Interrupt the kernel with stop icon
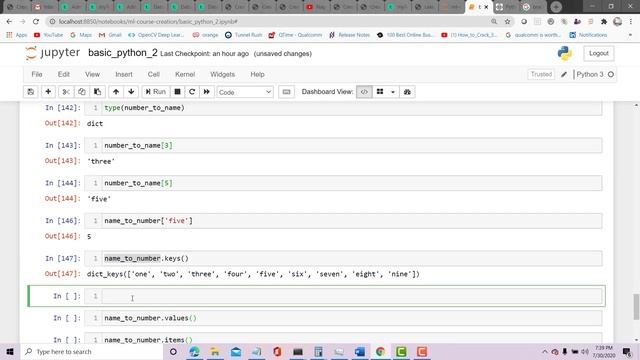 pos(178,92)
